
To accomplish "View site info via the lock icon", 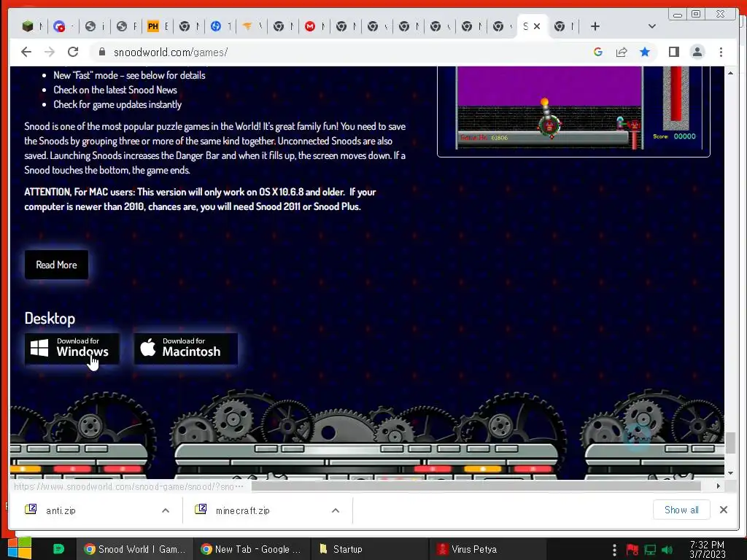I will (x=101, y=52).
